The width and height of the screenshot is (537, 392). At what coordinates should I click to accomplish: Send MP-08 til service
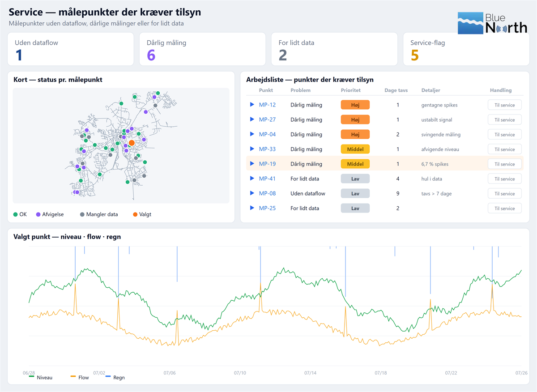click(504, 194)
